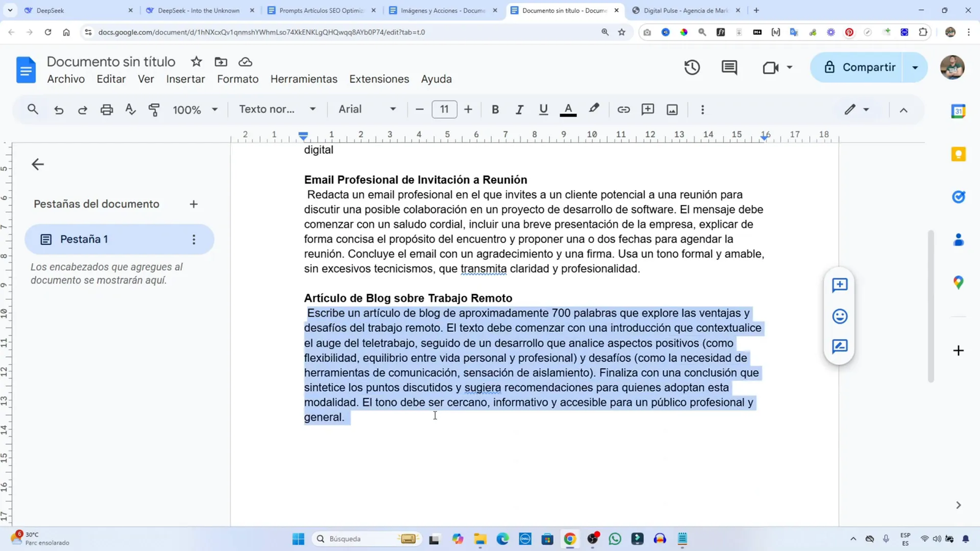Toggle underline formatting
The image size is (980, 551).
click(543, 110)
